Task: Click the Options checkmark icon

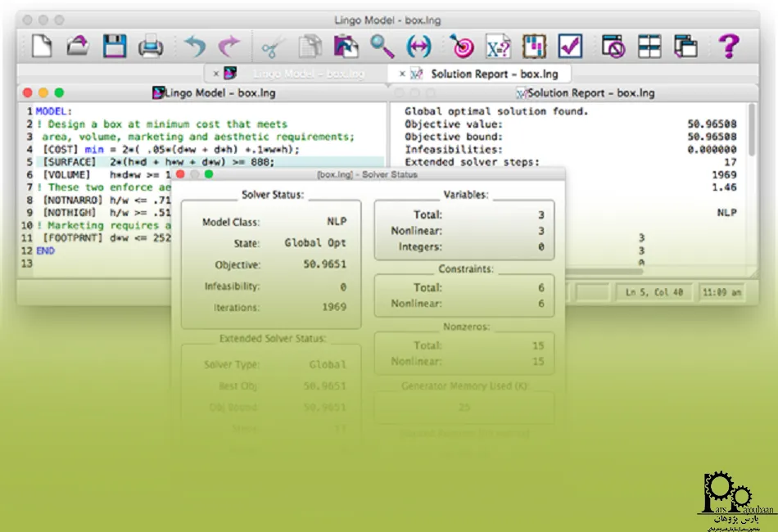Action: point(570,46)
